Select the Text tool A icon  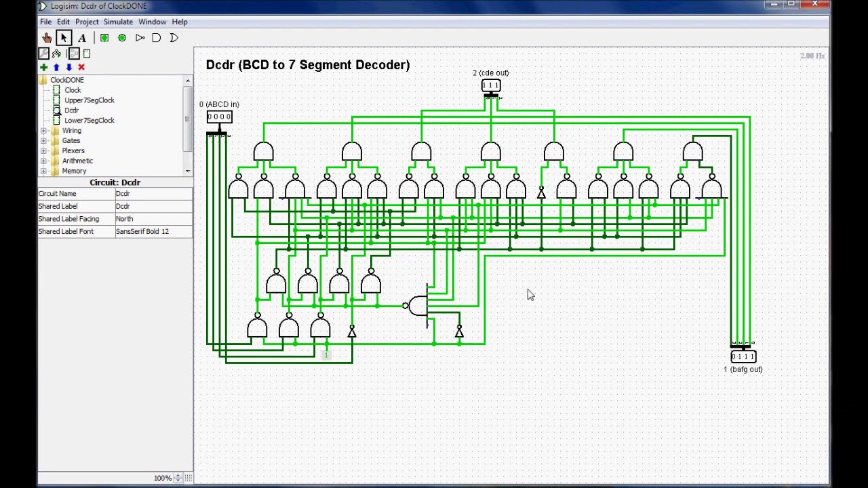(x=82, y=38)
